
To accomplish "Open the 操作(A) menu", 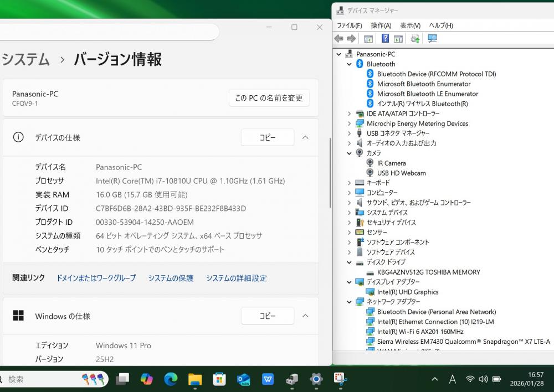I will (x=381, y=25).
